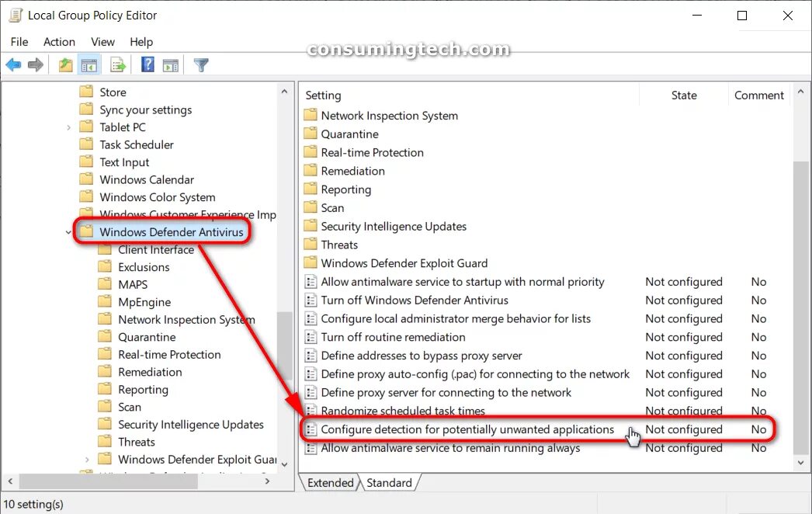
Task: Toggle Show/Hide Action Pane toolbar icon
Action: tap(170, 65)
